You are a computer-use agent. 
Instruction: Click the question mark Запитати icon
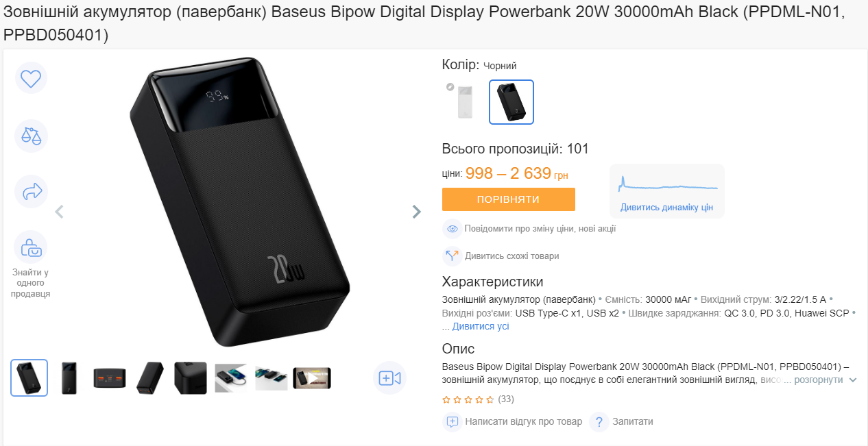click(599, 422)
